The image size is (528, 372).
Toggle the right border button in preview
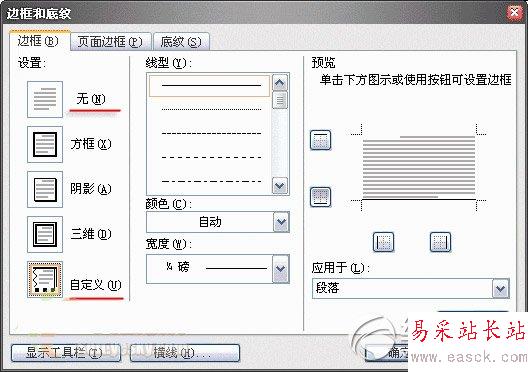tap(440, 242)
